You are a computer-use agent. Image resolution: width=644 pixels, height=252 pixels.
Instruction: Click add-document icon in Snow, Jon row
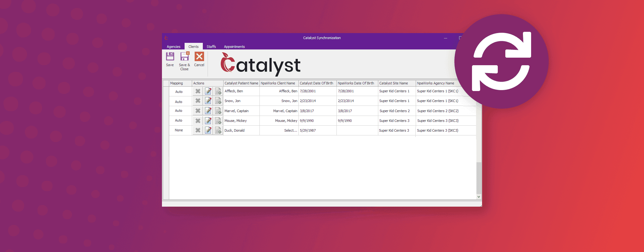point(218,101)
